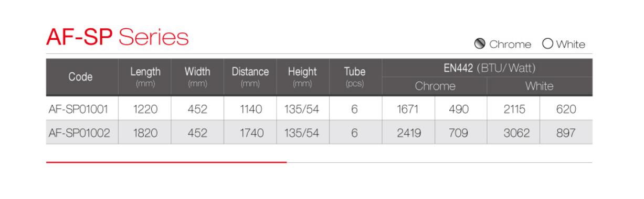Click the Distance (mm) column header

pos(250,77)
